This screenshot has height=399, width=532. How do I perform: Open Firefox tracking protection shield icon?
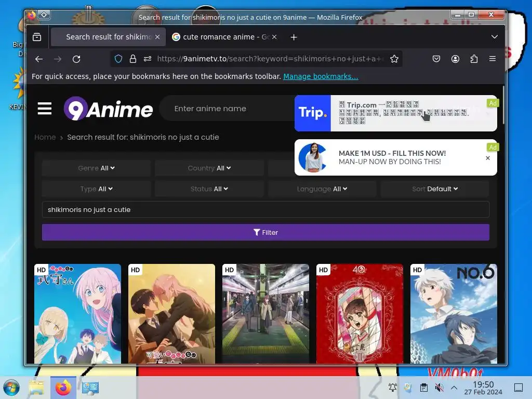[x=118, y=59]
